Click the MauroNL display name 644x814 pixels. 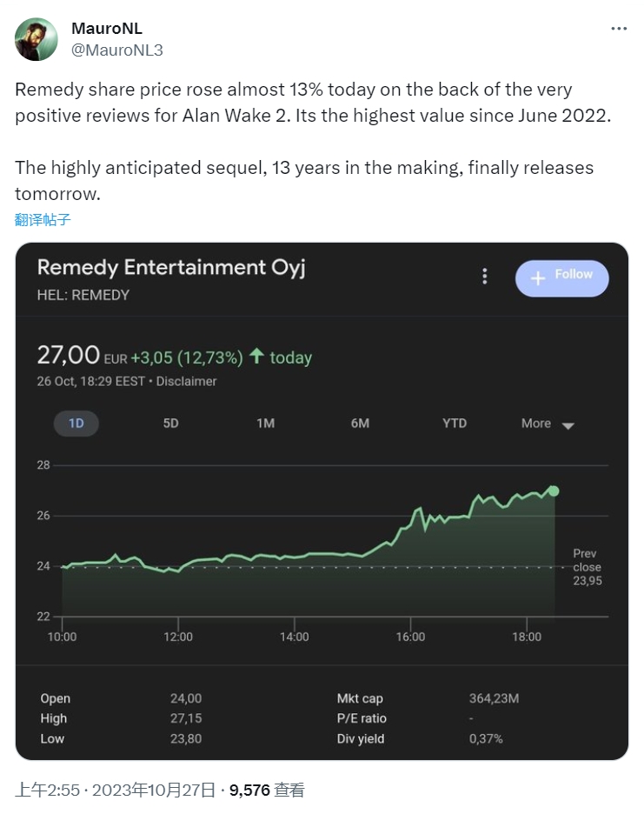point(107,30)
